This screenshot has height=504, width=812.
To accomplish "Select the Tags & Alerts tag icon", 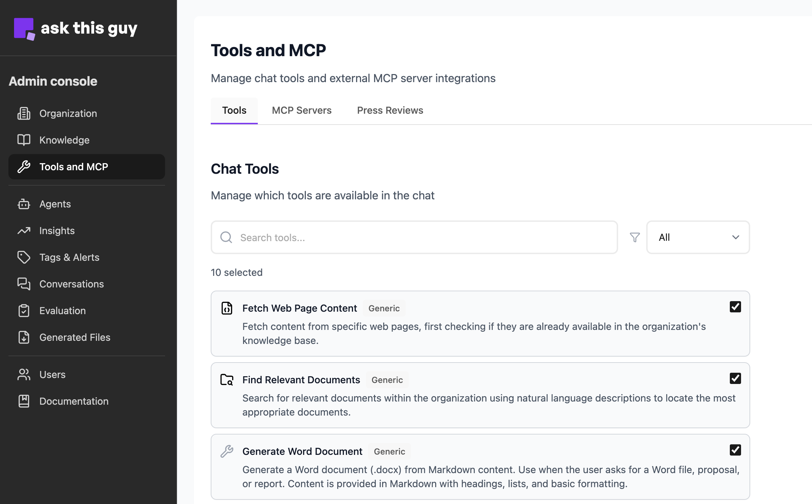I will (24, 257).
